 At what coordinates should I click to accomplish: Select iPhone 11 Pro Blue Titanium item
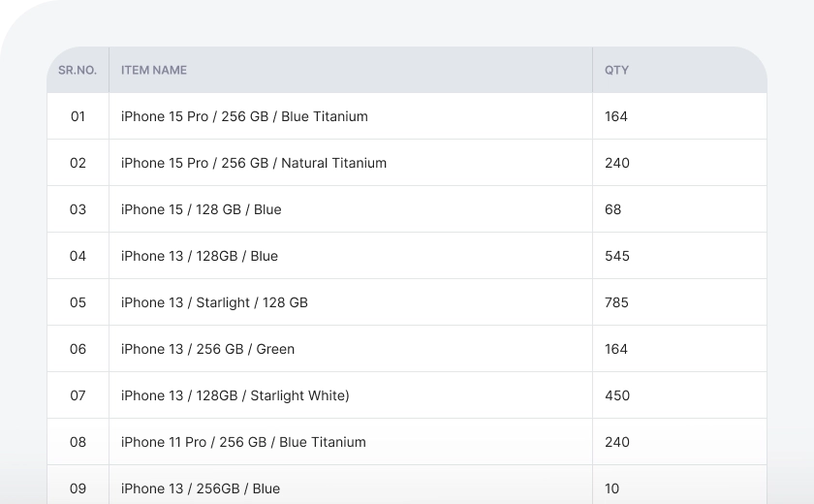click(x=243, y=442)
